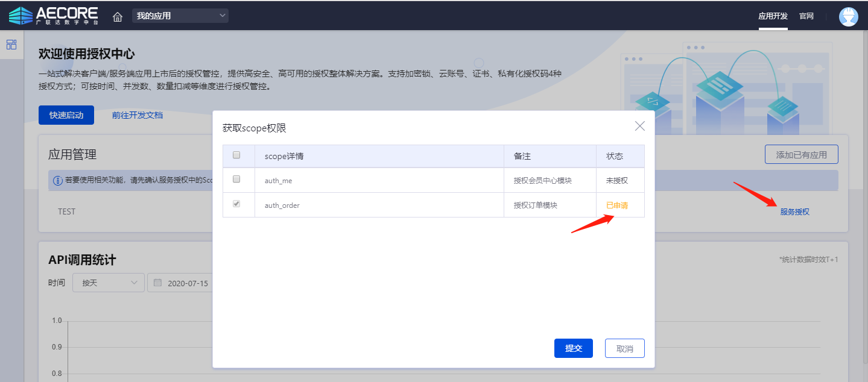The width and height of the screenshot is (868, 382).
Task: Click the 服务授权 link
Action: click(x=794, y=211)
